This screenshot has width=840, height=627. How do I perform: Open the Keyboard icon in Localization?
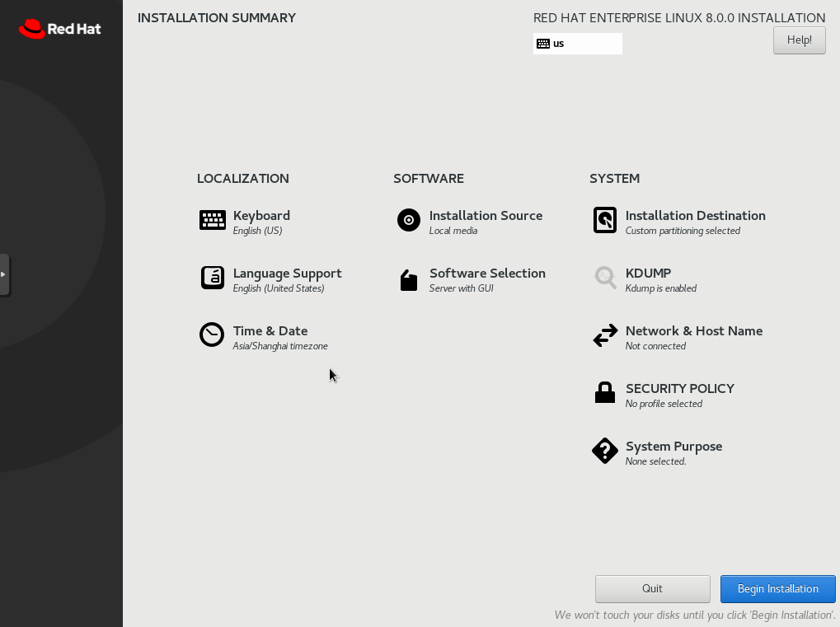point(212,220)
